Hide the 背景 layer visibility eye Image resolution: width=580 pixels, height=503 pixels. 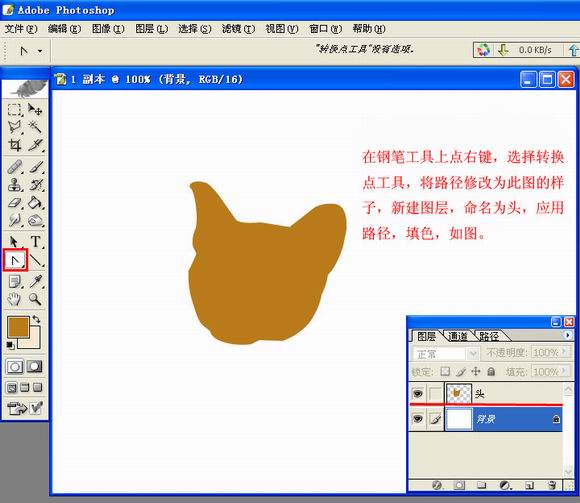418,419
